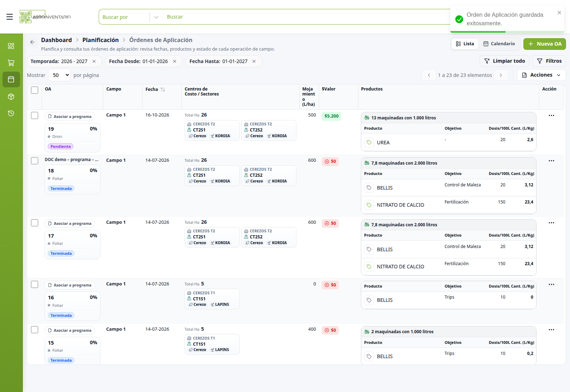Select the checkbox for order 19

click(35, 115)
